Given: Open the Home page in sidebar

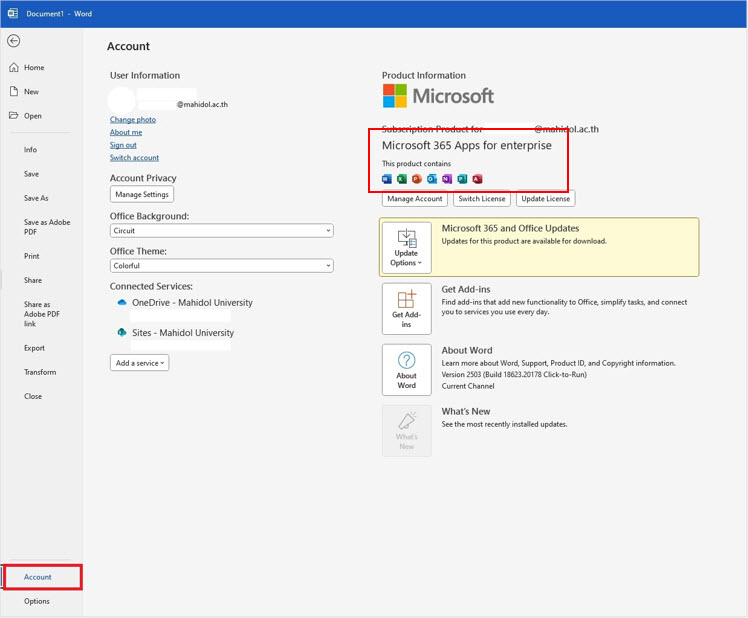Looking at the screenshot, I should pos(33,68).
